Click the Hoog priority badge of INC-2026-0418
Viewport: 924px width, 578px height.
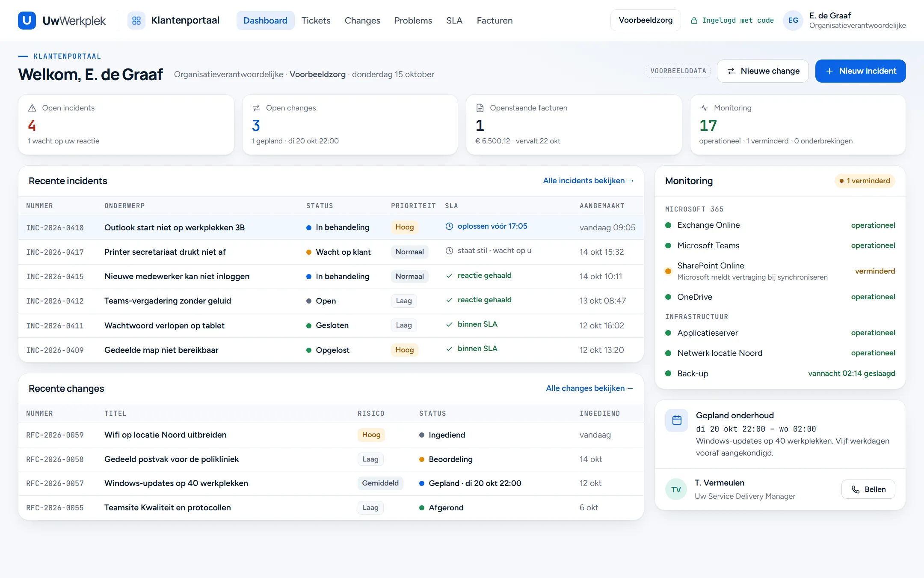[x=404, y=227]
